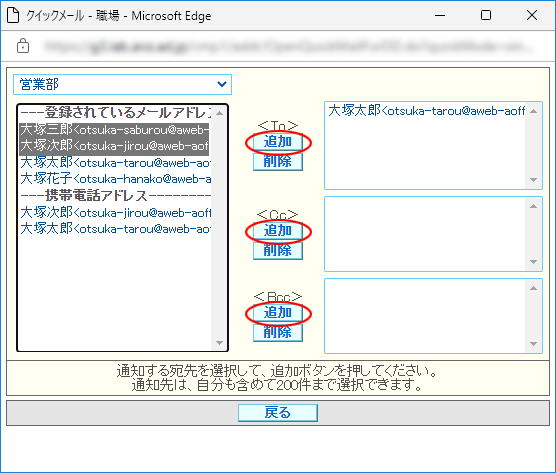Image resolution: width=556 pixels, height=473 pixels.
Task: Click the lock icon in address bar
Action: click(23, 46)
